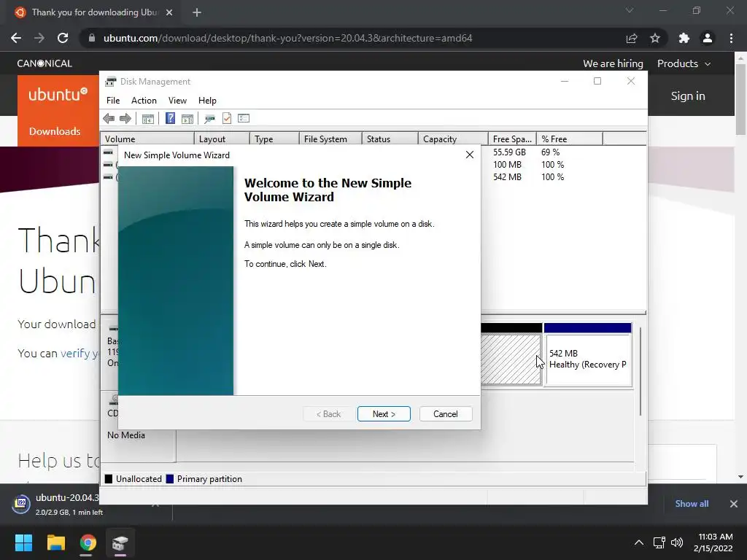Open Action menu in Disk Management
The width and height of the screenshot is (747, 560).
coord(144,101)
